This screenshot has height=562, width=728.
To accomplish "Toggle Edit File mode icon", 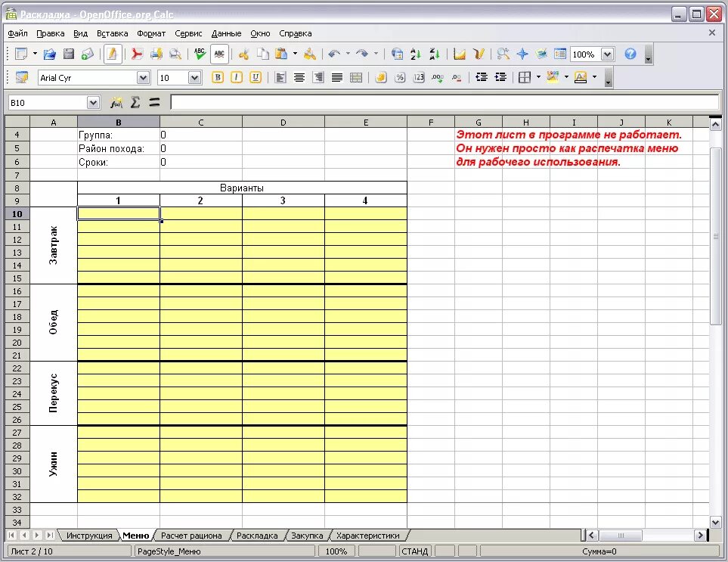I will [113, 54].
